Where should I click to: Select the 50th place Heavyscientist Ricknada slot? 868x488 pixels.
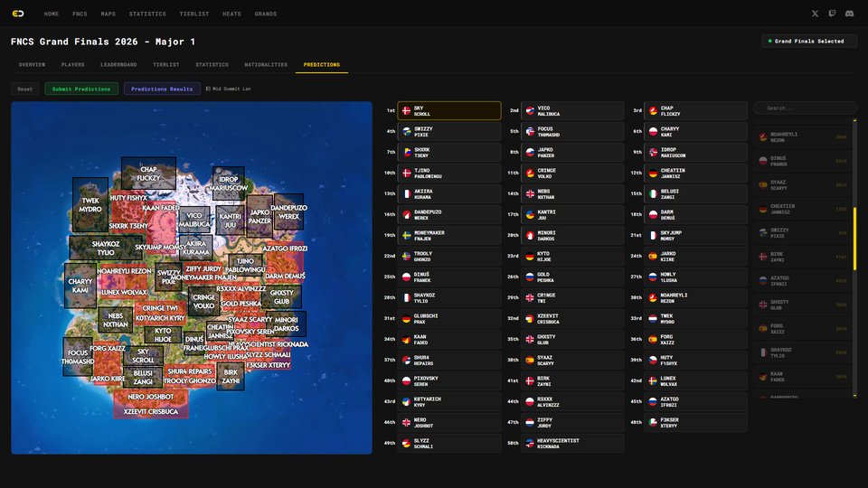click(572, 443)
